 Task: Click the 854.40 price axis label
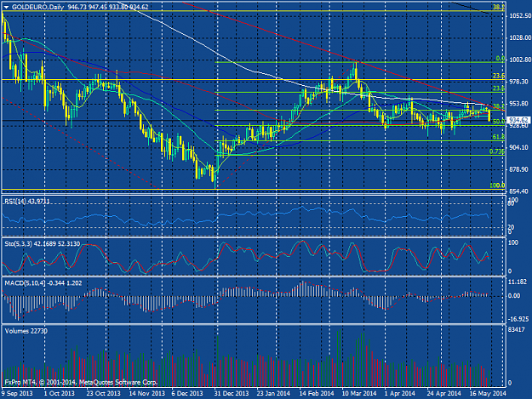pyautogui.click(x=518, y=191)
